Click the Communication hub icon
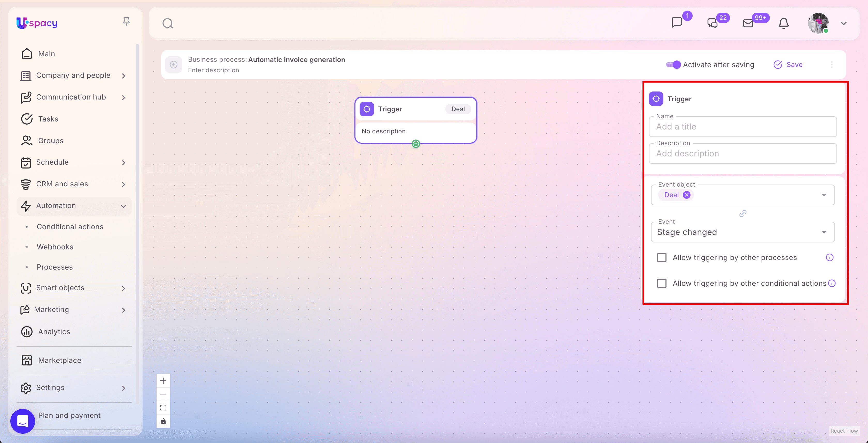Viewport: 868px width, 443px height. (x=26, y=97)
